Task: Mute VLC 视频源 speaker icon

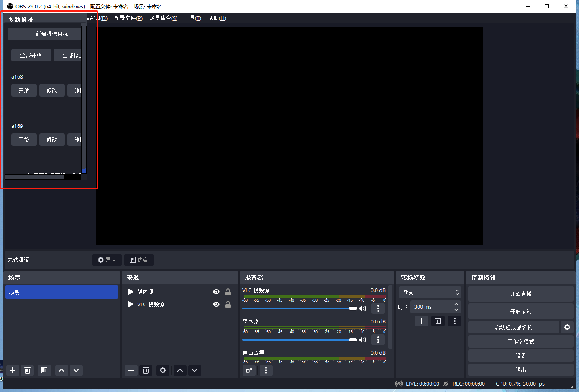Action: click(363, 308)
